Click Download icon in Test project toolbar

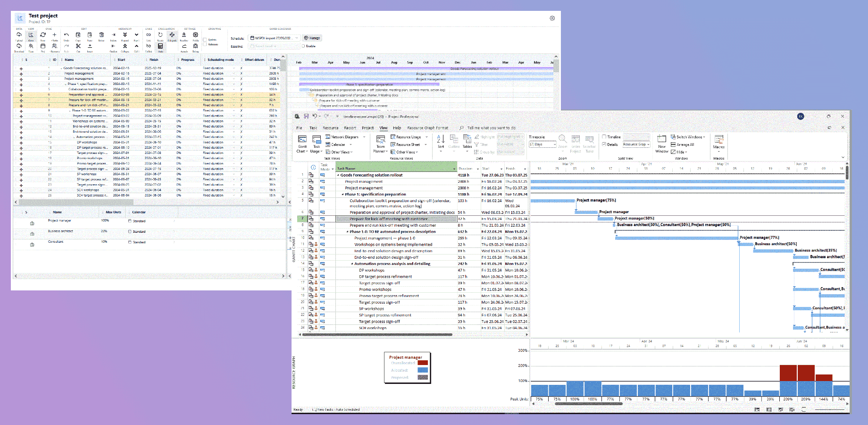click(x=19, y=46)
